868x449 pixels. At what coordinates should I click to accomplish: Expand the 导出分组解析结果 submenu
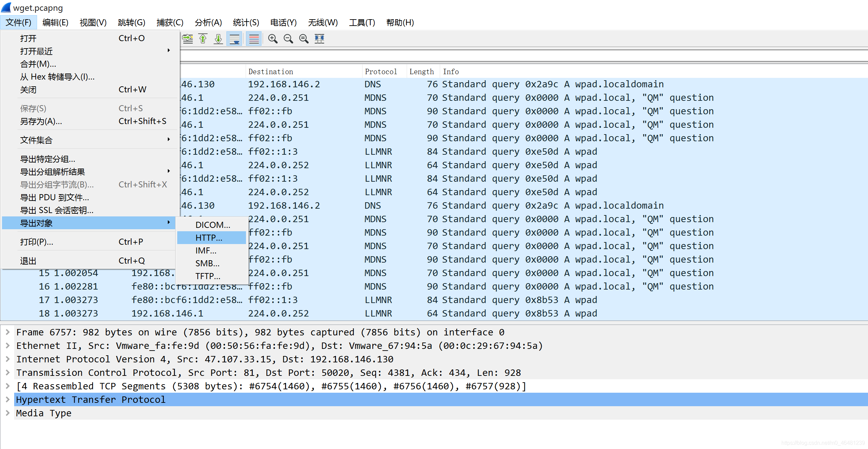[89, 172]
